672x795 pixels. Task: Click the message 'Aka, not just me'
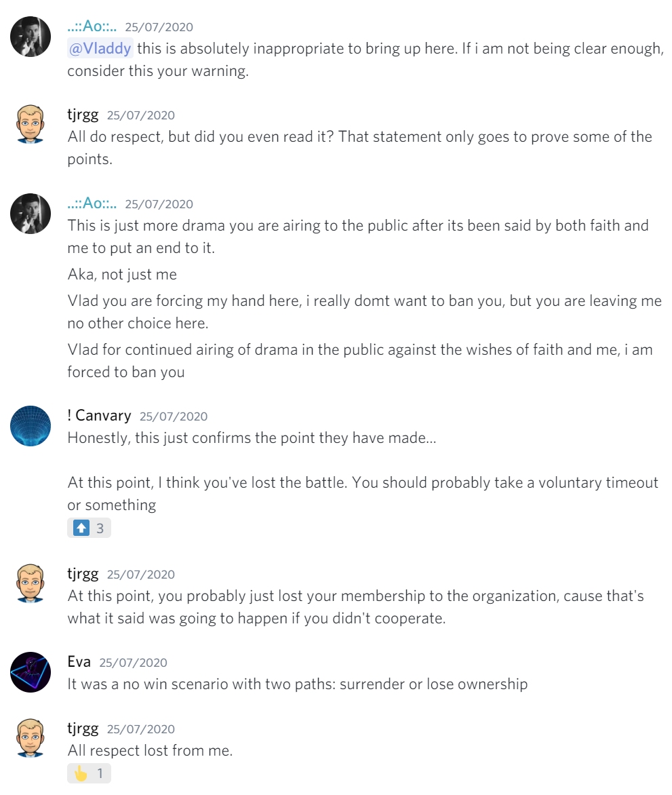pos(122,275)
